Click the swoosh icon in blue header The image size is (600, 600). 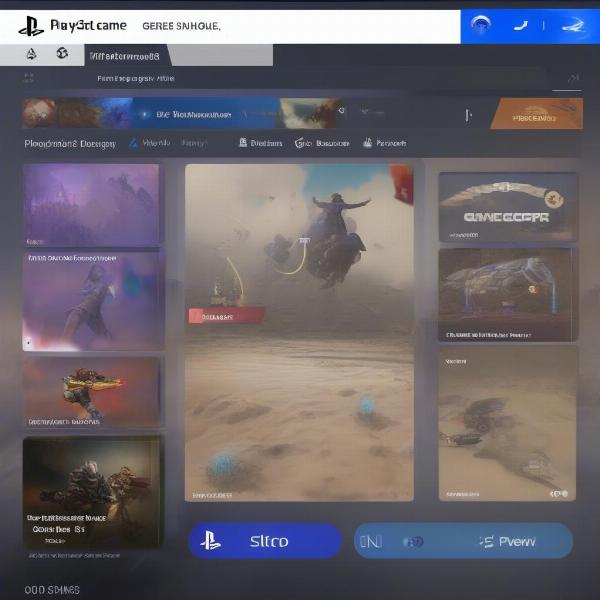pos(573,26)
